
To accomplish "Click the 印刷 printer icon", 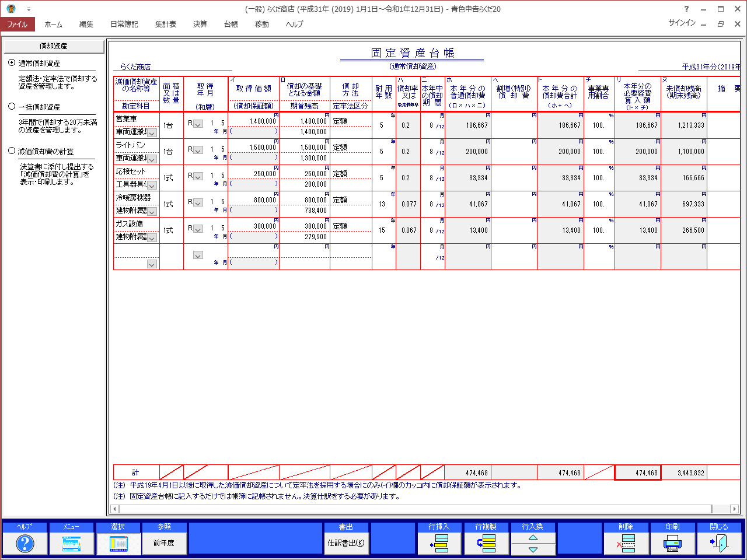I will [x=672, y=543].
